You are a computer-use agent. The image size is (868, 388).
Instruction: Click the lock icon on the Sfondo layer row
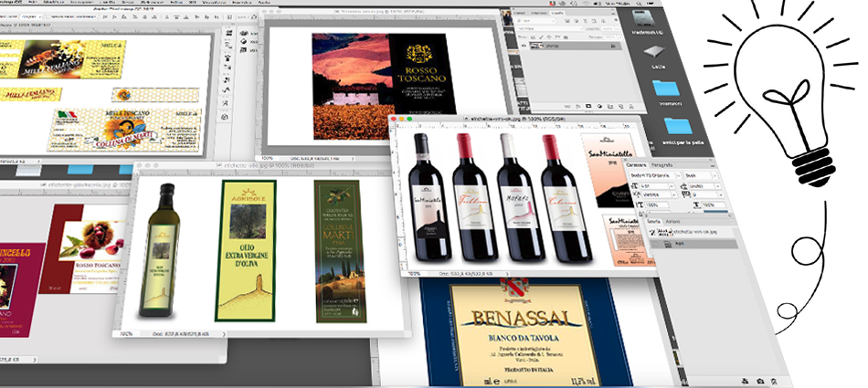(613, 46)
